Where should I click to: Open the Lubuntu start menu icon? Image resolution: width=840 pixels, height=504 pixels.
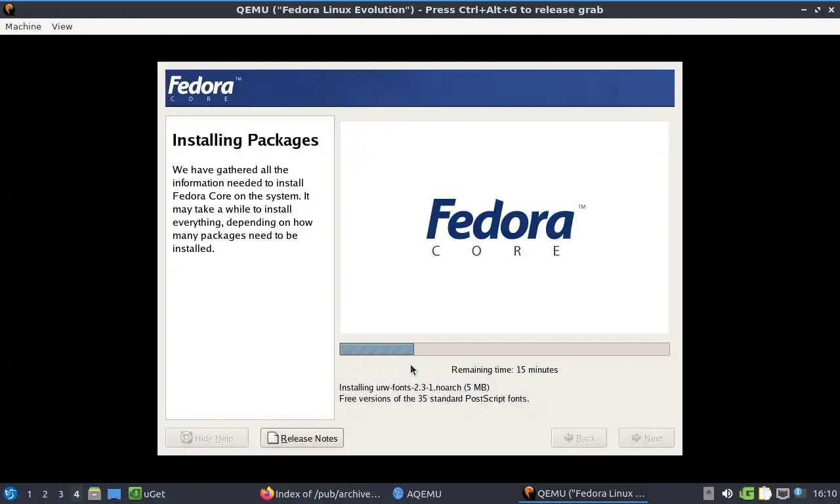tap(10, 493)
